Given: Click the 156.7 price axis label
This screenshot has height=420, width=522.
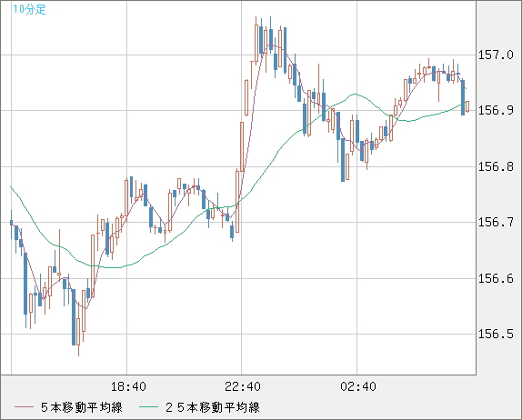Looking at the screenshot, I should click(x=496, y=222).
